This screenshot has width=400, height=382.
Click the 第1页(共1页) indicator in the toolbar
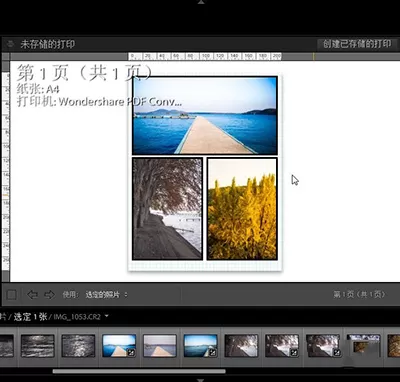click(x=359, y=294)
